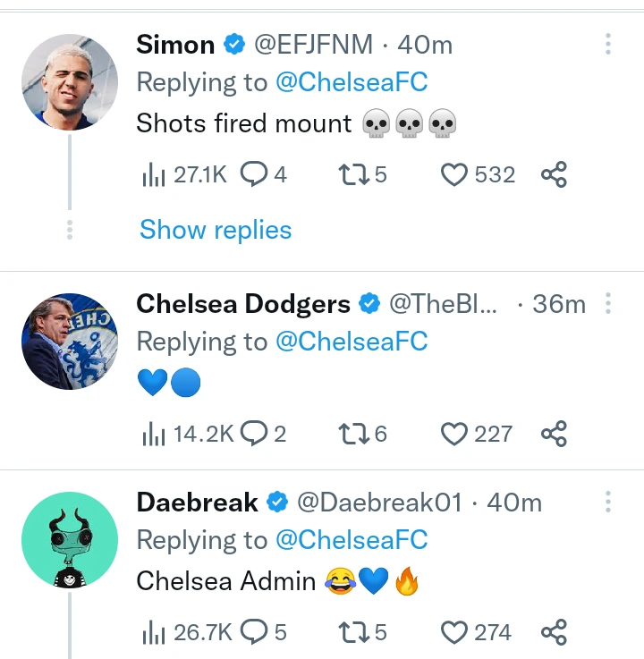Open @ChelseaFC link in Simon's reply
Screen dimensions: 644x659
point(352,82)
